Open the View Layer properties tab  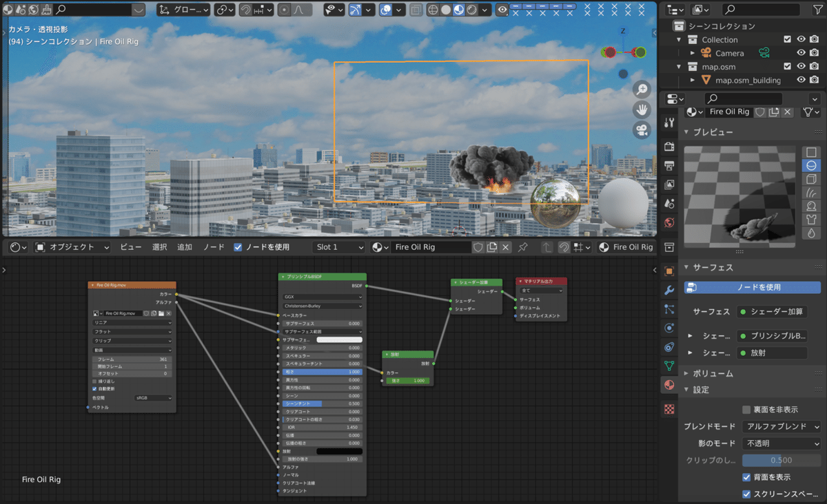(668, 185)
